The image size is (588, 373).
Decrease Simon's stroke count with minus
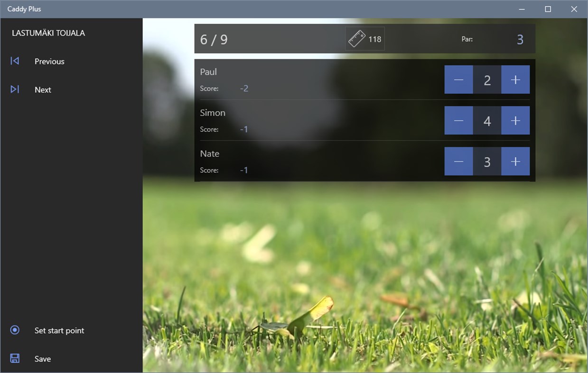[x=458, y=120]
